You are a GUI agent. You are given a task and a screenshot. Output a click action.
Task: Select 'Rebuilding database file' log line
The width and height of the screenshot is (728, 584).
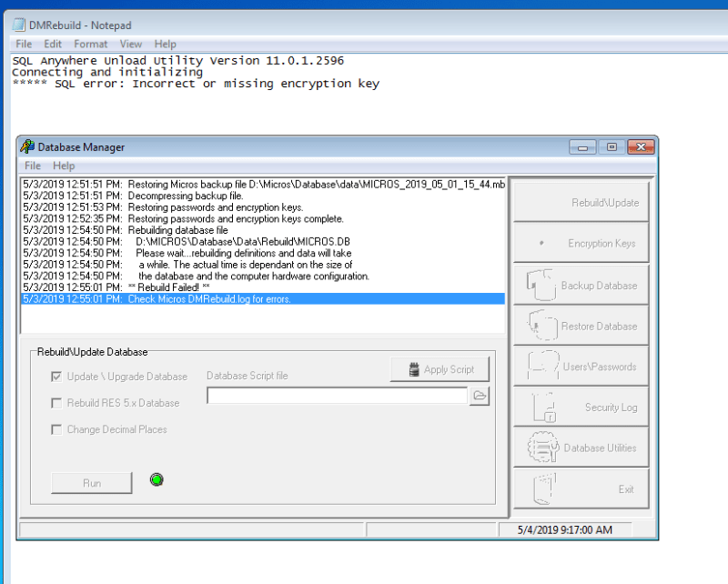pos(263,230)
